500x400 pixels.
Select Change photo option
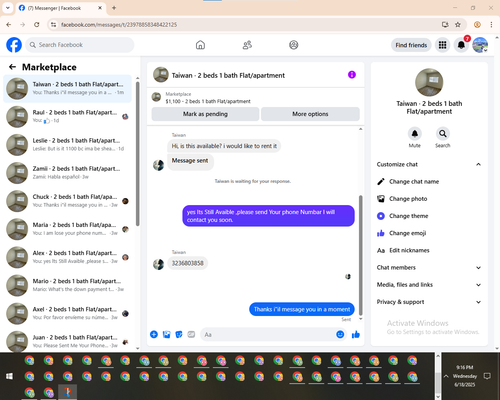click(x=429, y=199)
